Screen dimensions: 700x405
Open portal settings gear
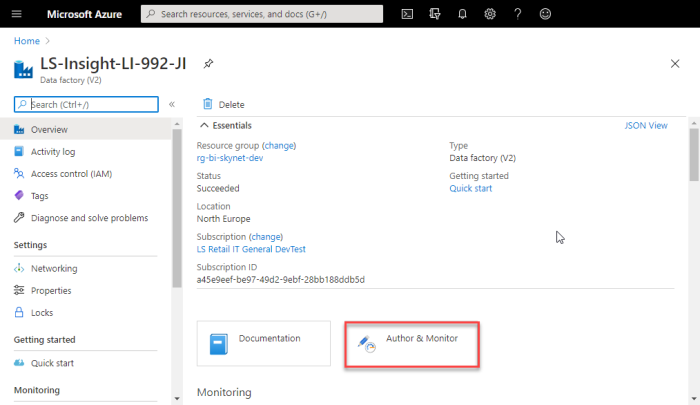tap(490, 14)
